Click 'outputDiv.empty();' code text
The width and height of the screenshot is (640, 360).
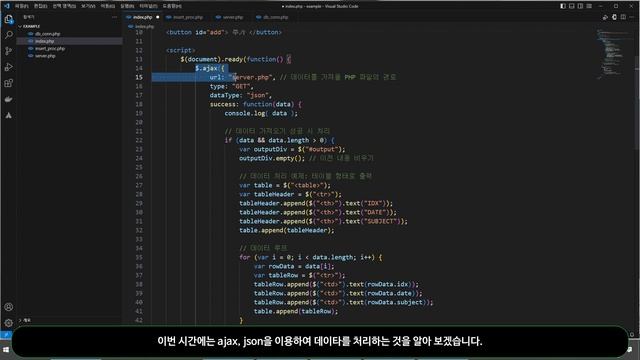271,158
